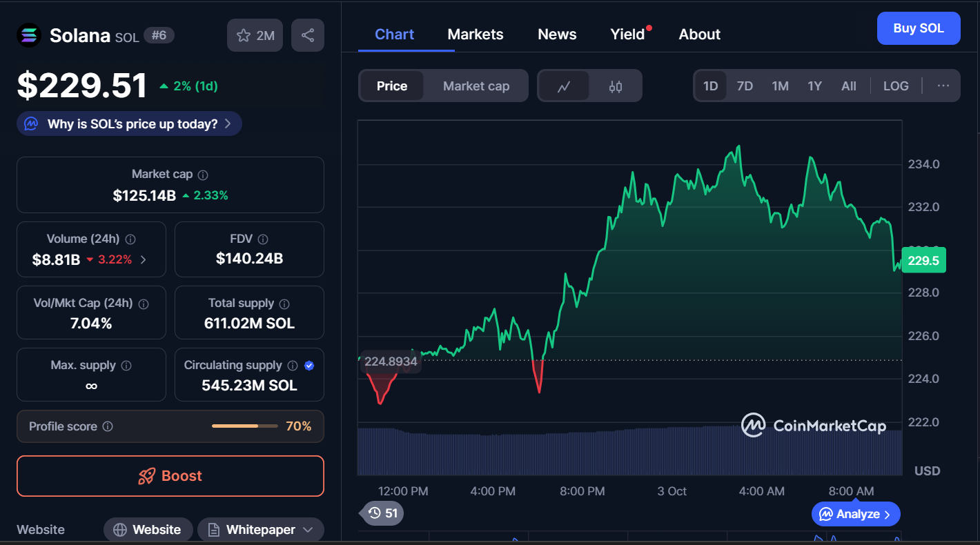The width and height of the screenshot is (980, 545).
Task: Expand the Whitepaper dropdown
Action: coord(308,530)
